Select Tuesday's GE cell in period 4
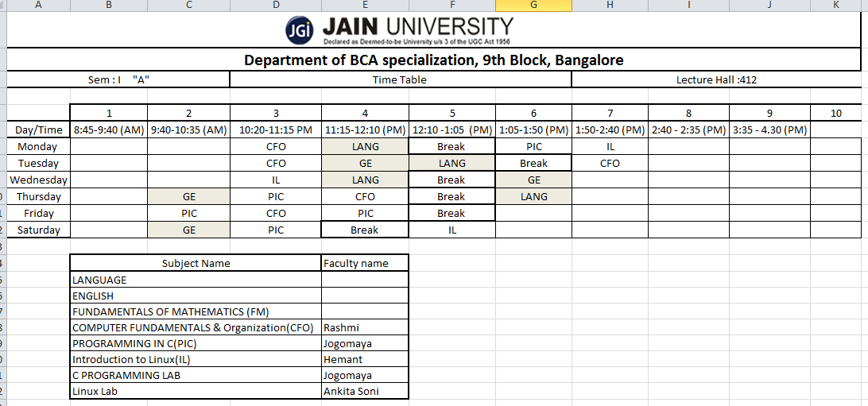The width and height of the screenshot is (868, 406). (365, 163)
